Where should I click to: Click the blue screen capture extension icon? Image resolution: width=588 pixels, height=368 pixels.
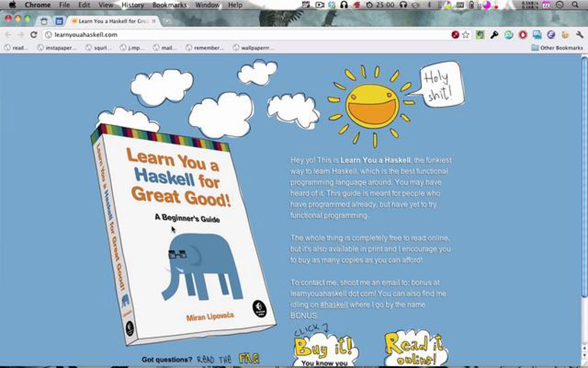537,35
